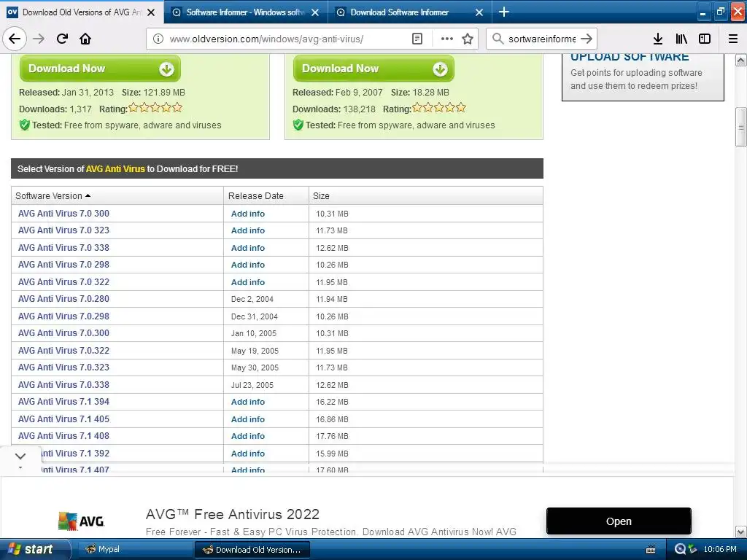
Task: Click the search box with sortwareinforme
Action: tap(542, 39)
